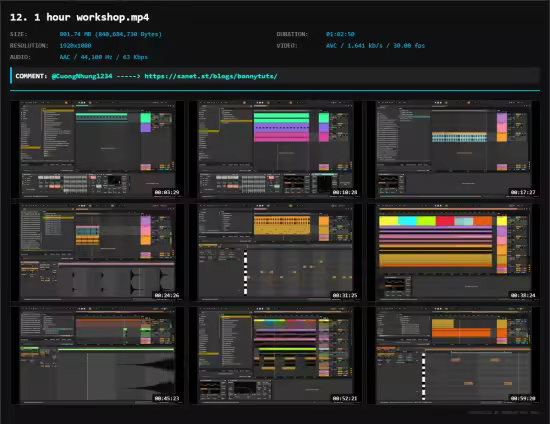
Task: Click the file size value in MB
Action: pyautogui.click(x=110, y=34)
